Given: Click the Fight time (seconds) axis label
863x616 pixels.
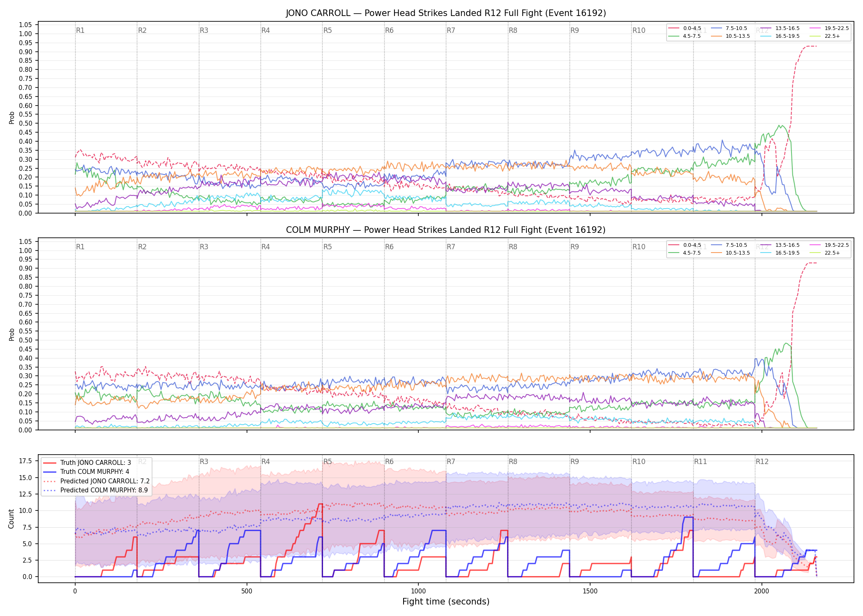Looking at the screenshot, I should click(446, 602).
